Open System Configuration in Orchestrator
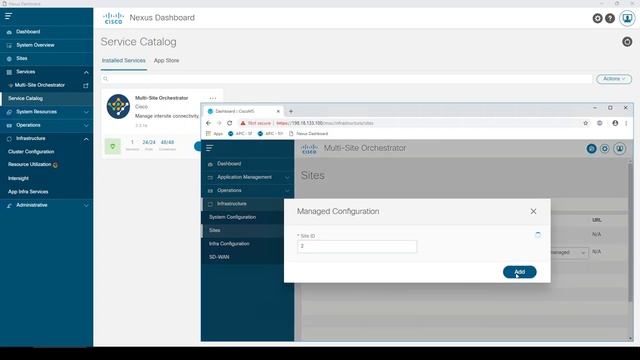The width and height of the screenshot is (640, 360). coord(232,217)
